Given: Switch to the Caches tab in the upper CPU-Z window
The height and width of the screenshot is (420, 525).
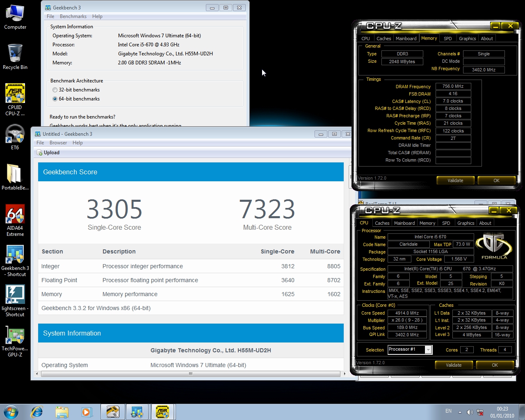Looking at the screenshot, I should (384, 39).
